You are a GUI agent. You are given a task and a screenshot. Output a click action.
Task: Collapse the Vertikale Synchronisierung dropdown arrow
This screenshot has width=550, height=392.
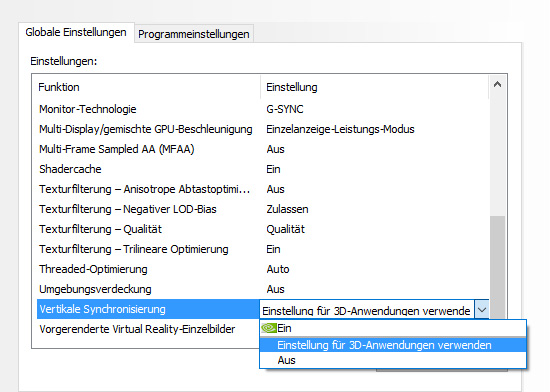click(x=482, y=310)
